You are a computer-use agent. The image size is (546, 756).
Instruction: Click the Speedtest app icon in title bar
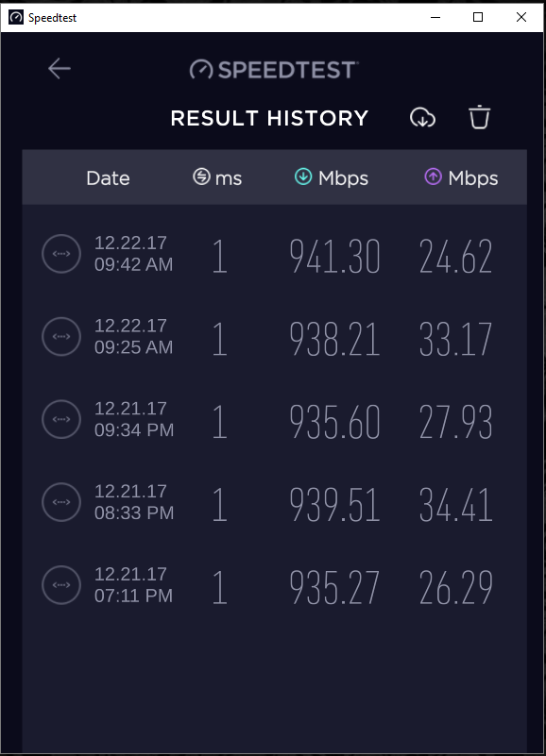16,17
